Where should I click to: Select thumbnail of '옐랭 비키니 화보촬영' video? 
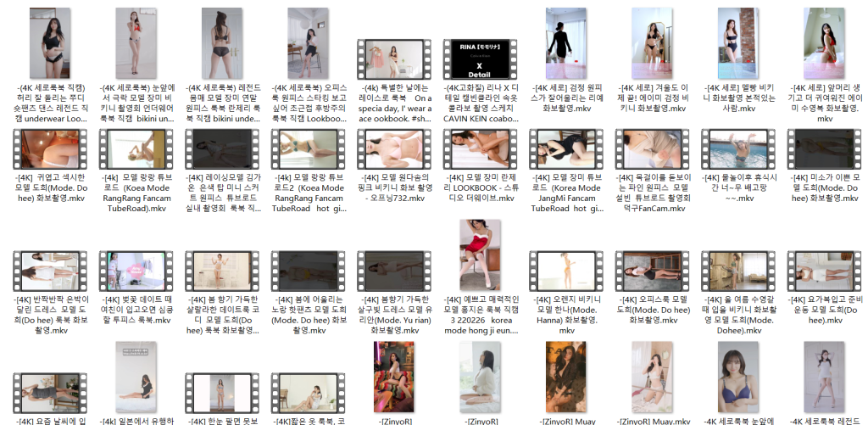tap(738, 42)
